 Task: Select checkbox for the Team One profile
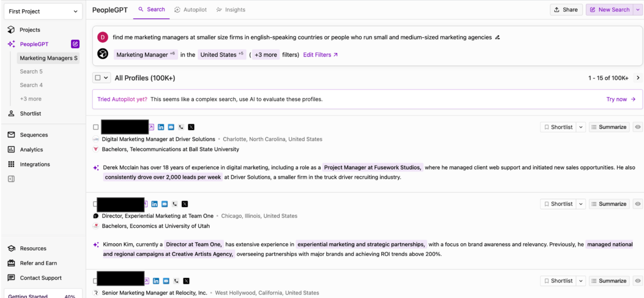pos(95,204)
